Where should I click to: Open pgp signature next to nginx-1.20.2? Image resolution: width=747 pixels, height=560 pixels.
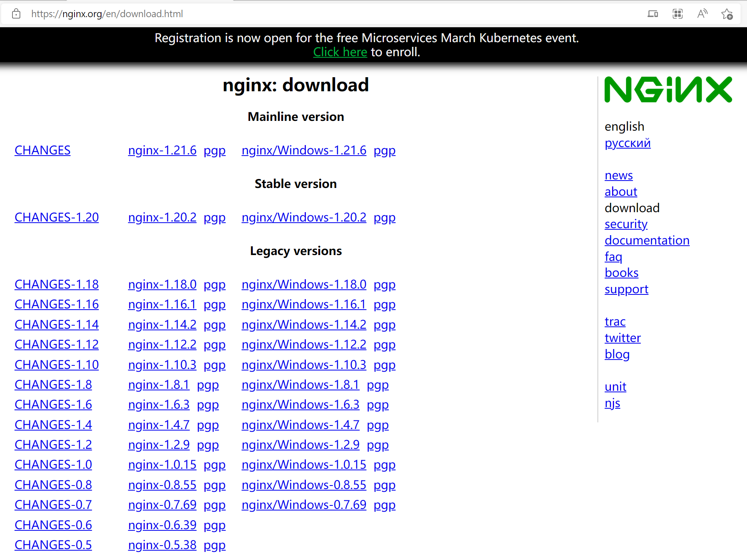coord(215,218)
